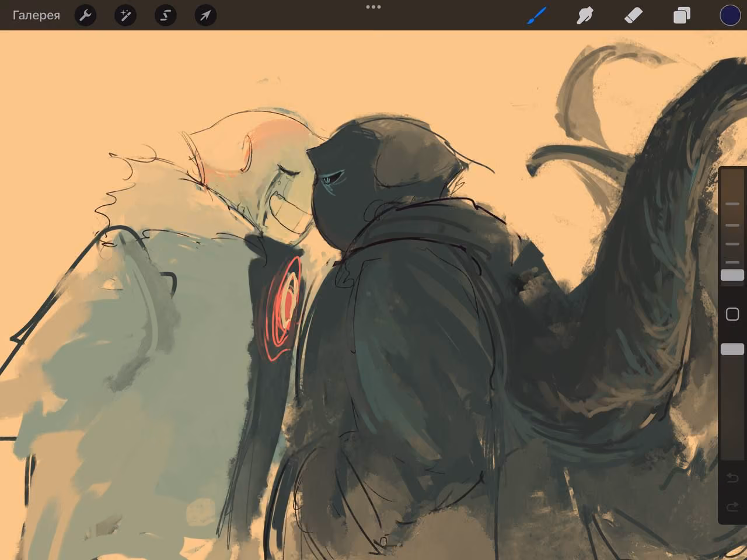Click the brush size slider handle

point(732,275)
